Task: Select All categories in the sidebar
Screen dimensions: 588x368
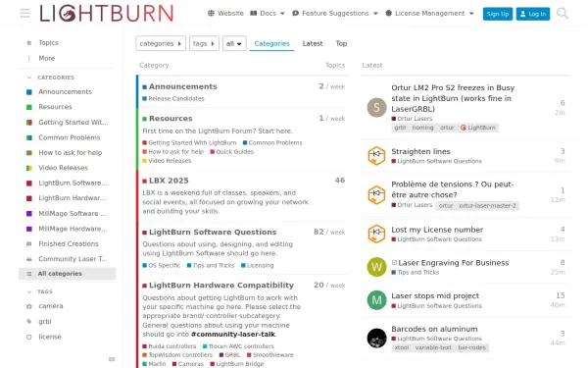Action: (x=67, y=274)
